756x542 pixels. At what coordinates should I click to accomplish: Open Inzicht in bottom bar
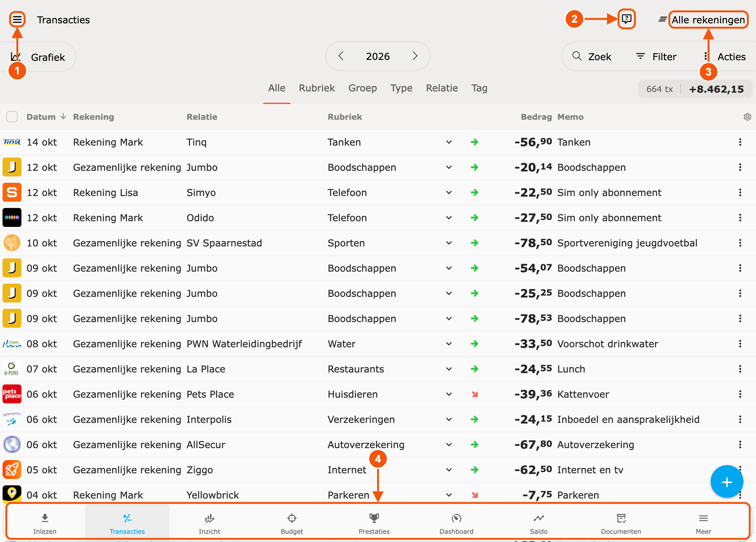[x=209, y=523]
